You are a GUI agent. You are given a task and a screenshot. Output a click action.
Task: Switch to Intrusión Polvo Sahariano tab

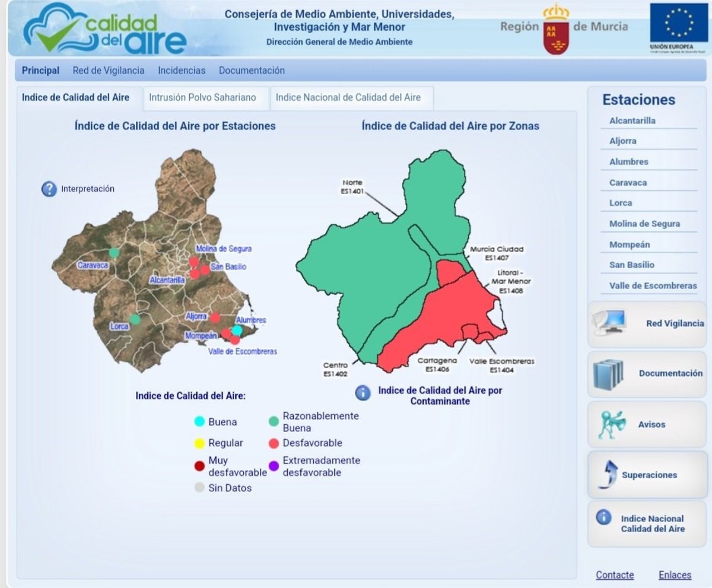pyautogui.click(x=202, y=98)
